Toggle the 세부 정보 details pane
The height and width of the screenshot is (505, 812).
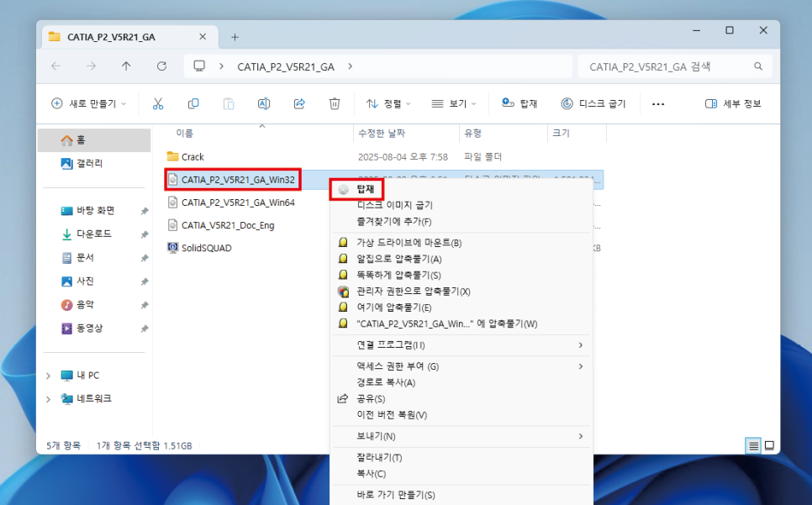[x=733, y=104]
